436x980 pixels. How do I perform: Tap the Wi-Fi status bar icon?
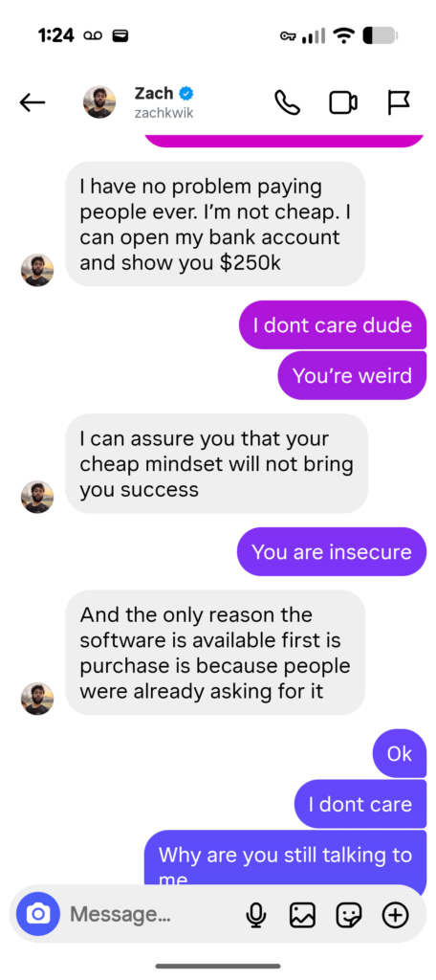click(x=343, y=35)
